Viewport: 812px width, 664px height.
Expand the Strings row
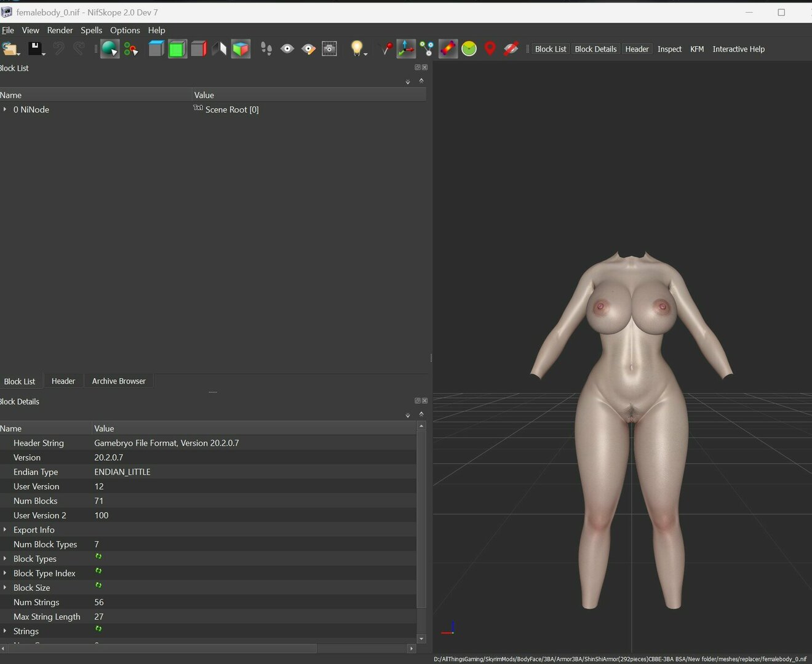[x=5, y=631]
